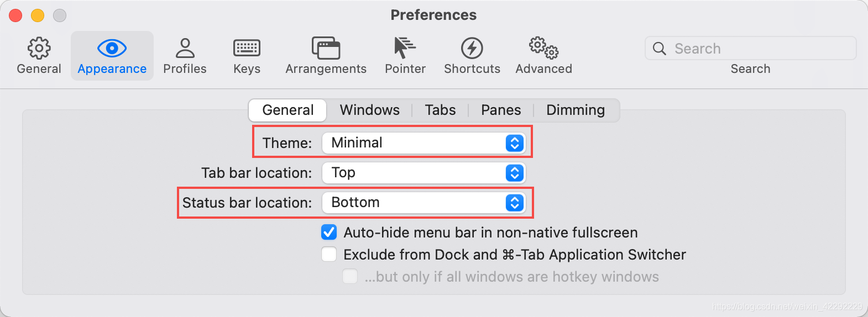Switch to the Dimming tab

coord(576,110)
